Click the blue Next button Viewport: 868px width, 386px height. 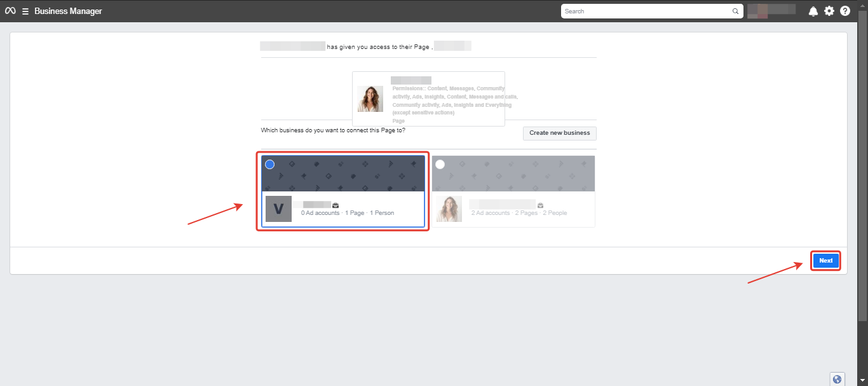point(826,261)
